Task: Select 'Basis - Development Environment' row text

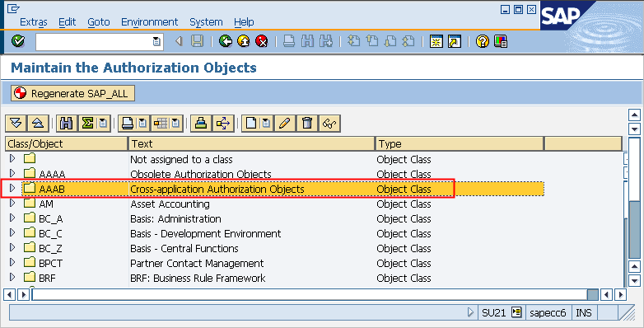Action: coord(205,233)
